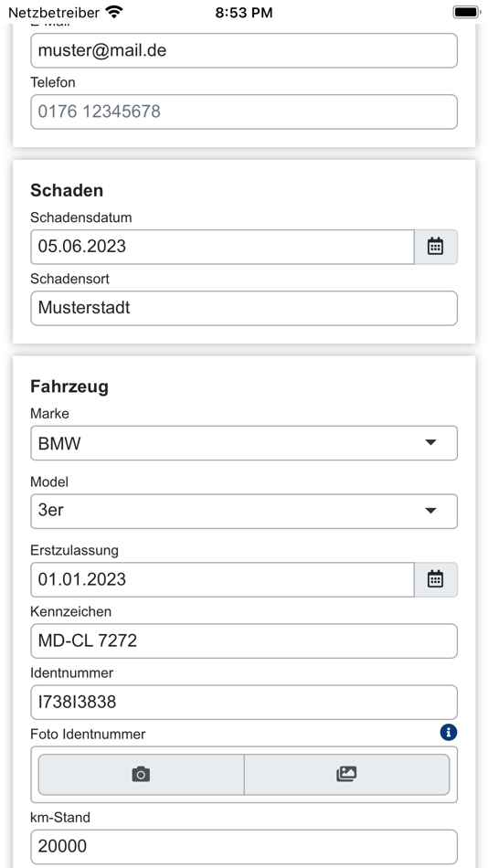This screenshot has height=868, width=488.
Task: Choose photo from gallery for Identnummer
Action: pos(346,774)
